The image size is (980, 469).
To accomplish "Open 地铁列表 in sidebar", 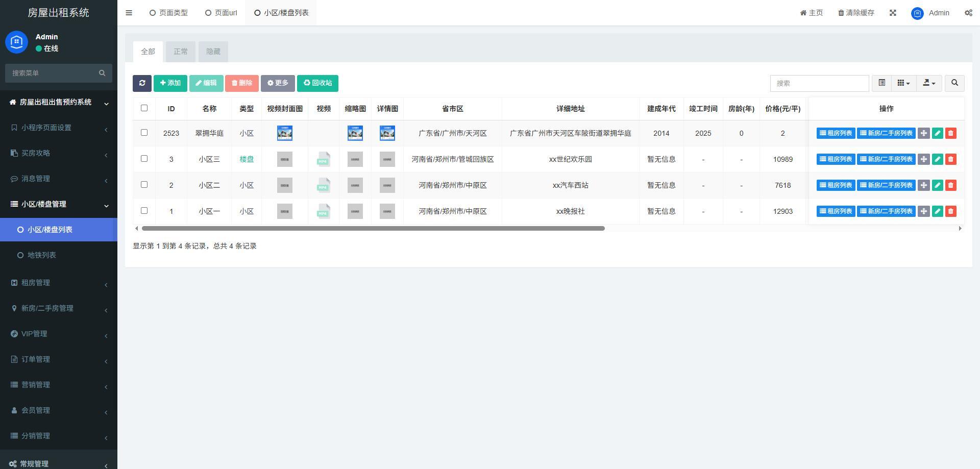I will (x=42, y=255).
